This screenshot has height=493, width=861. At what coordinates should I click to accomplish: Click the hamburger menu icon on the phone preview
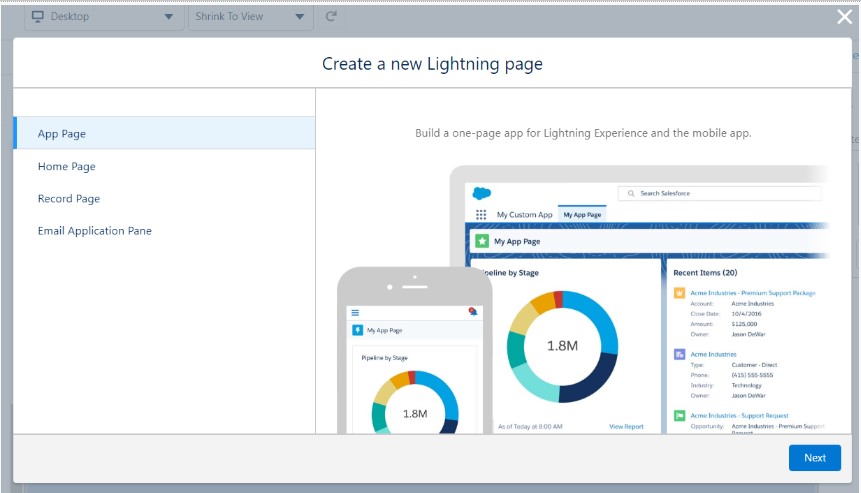coord(354,312)
